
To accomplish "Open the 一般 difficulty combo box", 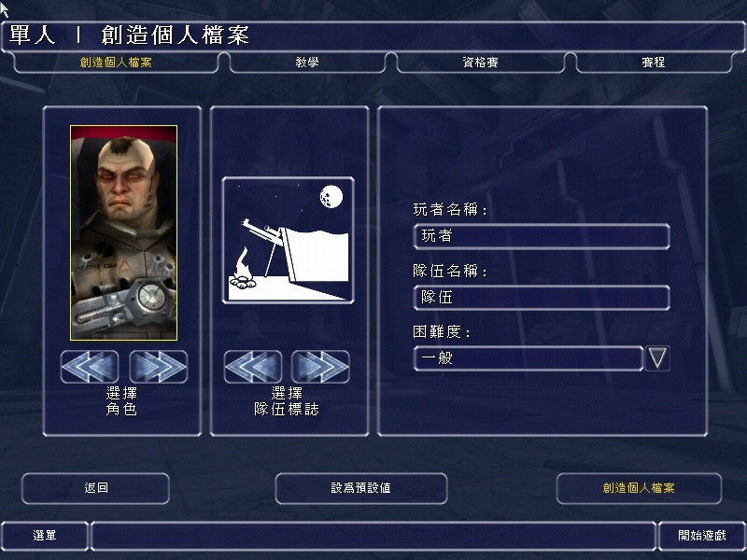I will click(x=529, y=358).
